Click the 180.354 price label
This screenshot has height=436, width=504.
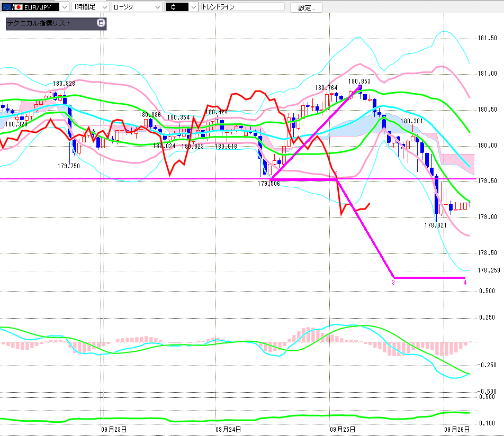pyautogui.click(x=179, y=117)
